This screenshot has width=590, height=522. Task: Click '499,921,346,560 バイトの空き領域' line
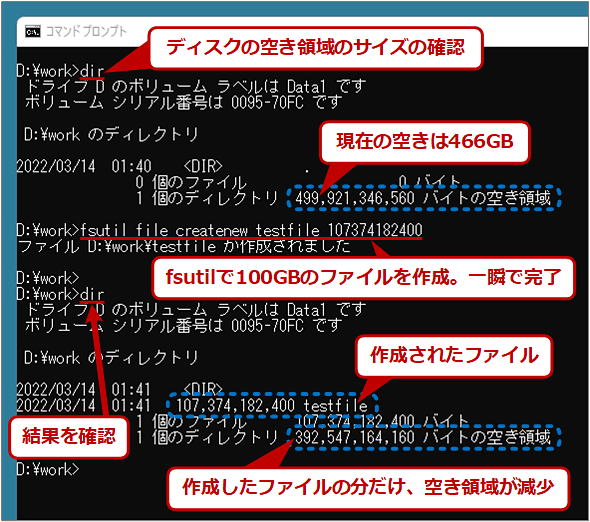(x=423, y=198)
